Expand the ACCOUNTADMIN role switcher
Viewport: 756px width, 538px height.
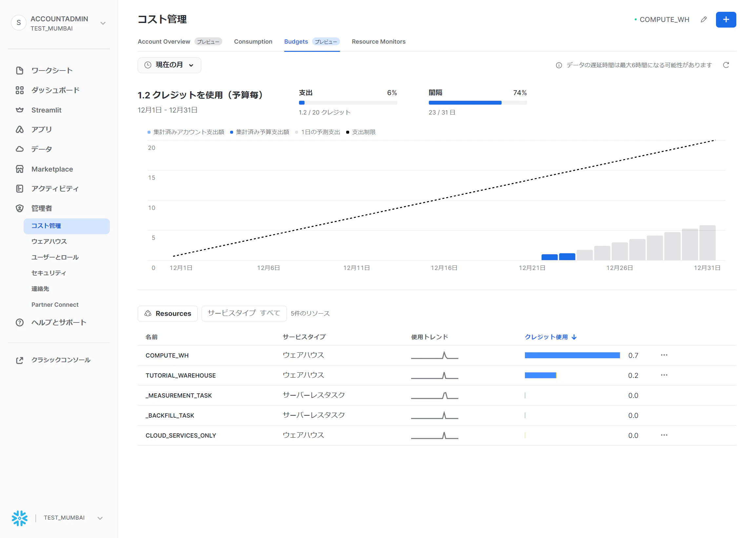click(x=103, y=23)
